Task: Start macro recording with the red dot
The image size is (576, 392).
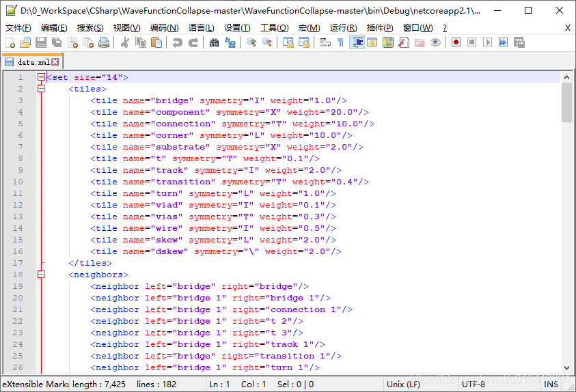Action: 456,42
